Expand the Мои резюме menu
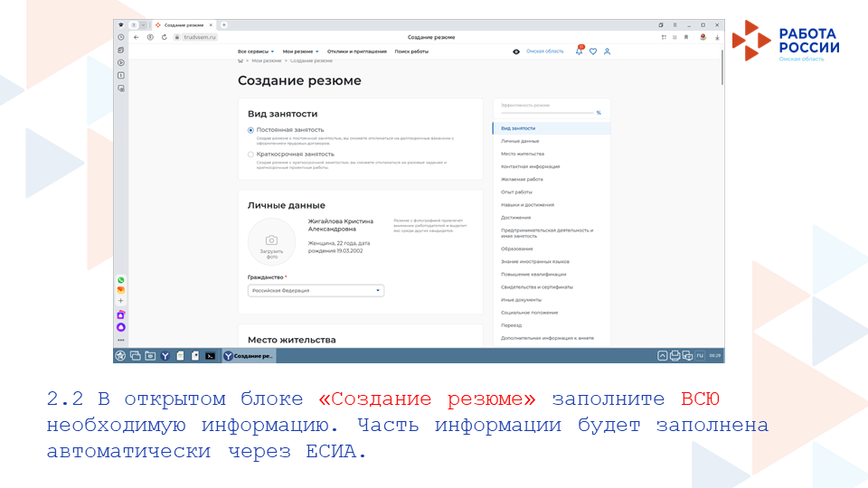Viewport: 868px width, 488px height. (x=300, y=52)
